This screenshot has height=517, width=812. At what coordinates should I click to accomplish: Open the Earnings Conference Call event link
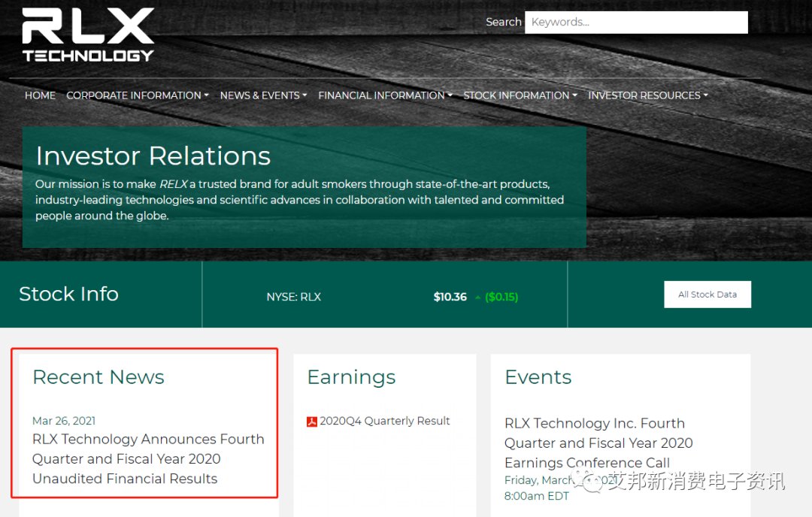click(x=598, y=443)
